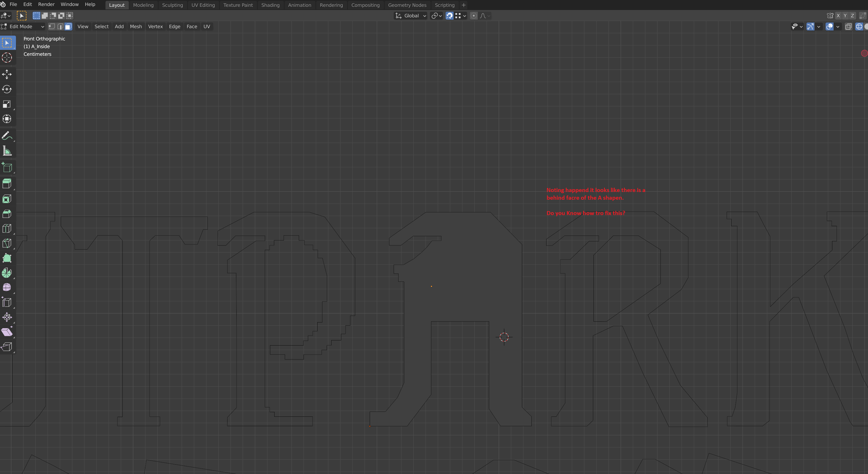868x474 pixels.
Task: Select the Annotate pencil tool
Action: (7, 136)
